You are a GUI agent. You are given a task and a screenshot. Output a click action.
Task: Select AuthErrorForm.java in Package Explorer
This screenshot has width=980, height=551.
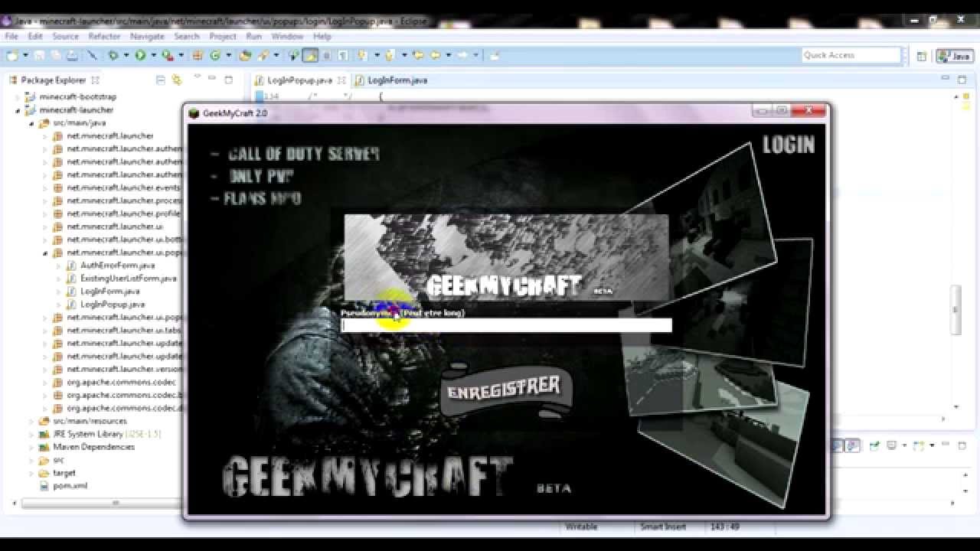(x=117, y=266)
